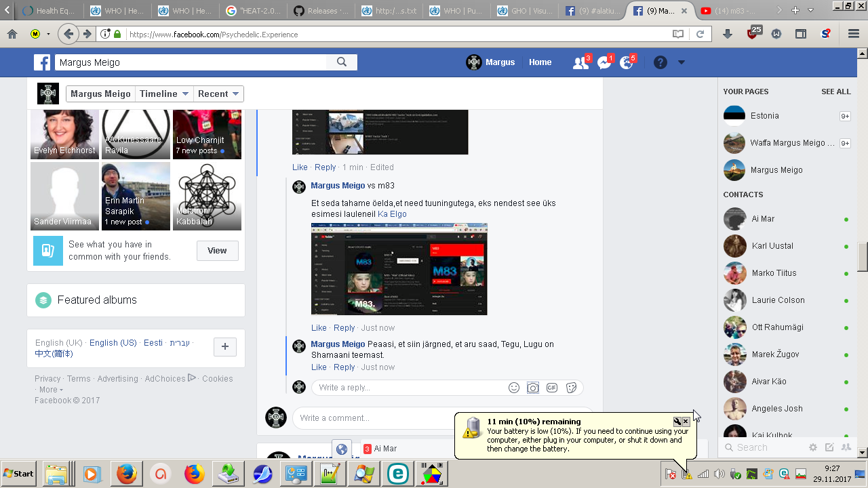868x488 pixels.
Task: Click the View button for things in common
Action: point(217,251)
